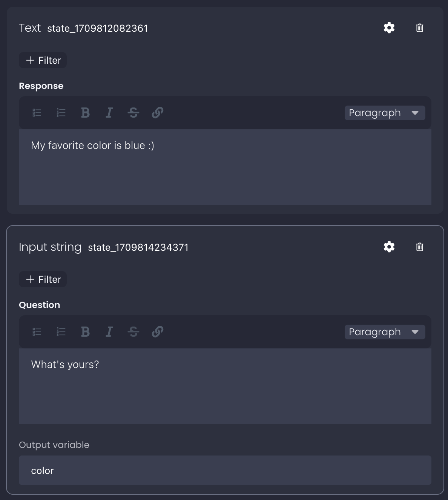448x500 pixels.
Task: Add a filter to Input string state
Action: (43, 279)
